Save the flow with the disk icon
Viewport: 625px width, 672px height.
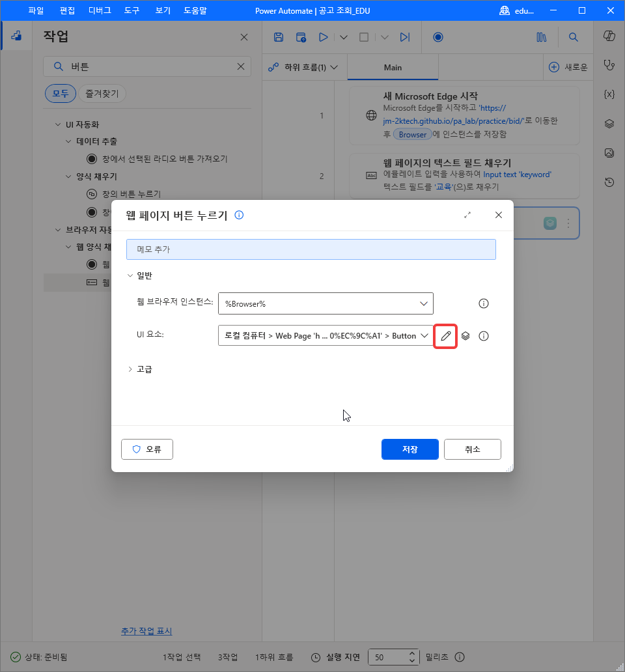pos(279,37)
